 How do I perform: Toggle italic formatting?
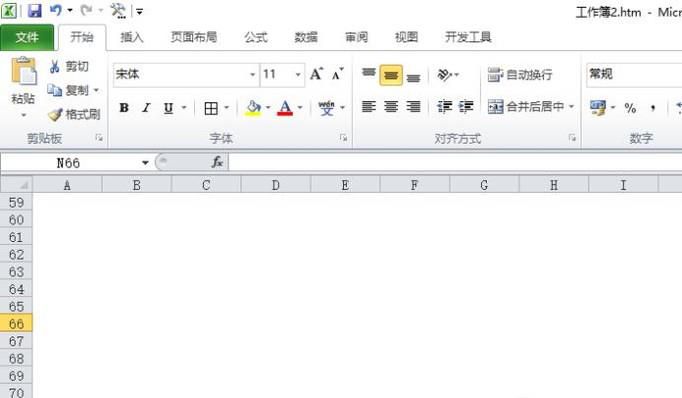tap(146, 107)
